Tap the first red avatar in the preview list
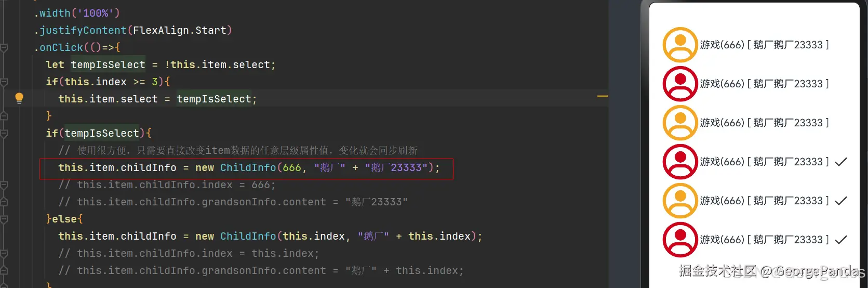Image resolution: width=868 pixels, height=288 pixels. pos(680,84)
